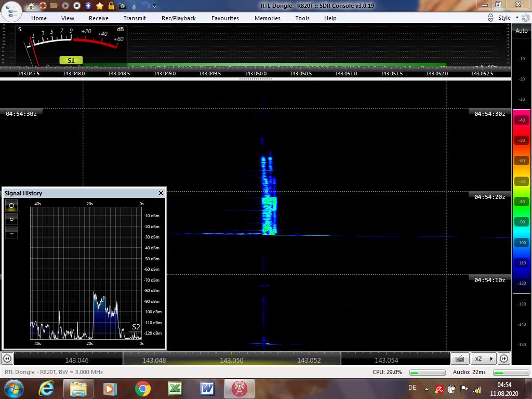This screenshot has height=399, width=532.
Task: Open Google Chrome from the taskbar
Action: click(x=142, y=389)
